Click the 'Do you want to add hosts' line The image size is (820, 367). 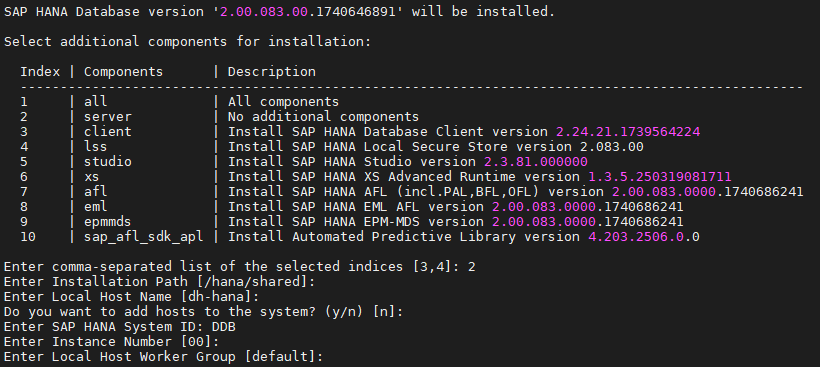coord(203,312)
